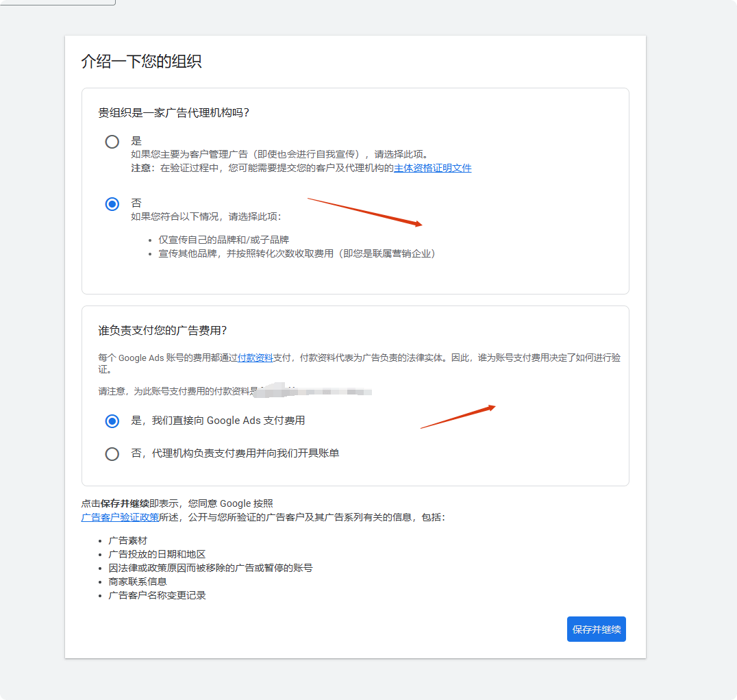The width and height of the screenshot is (737, 700).
Task: Click question text 贵组织是一家广告代理机构吗？
Action: (174, 113)
